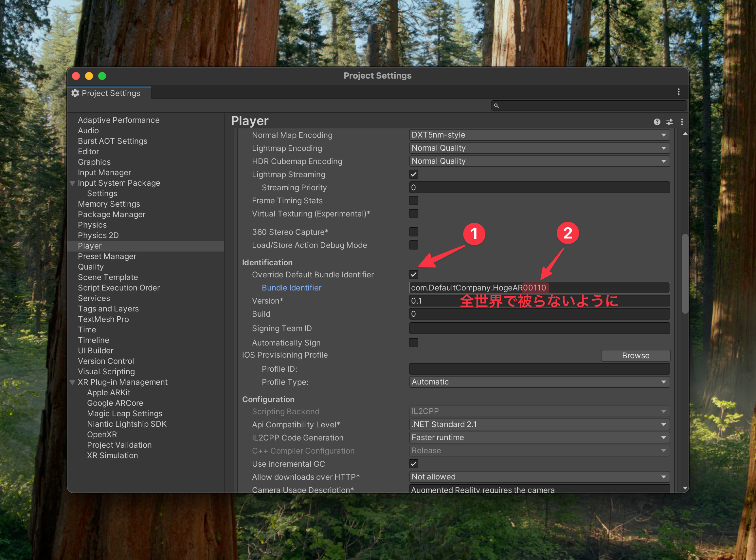
Task: Select Quality in settings sidebar
Action: pyautogui.click(x=91, y=267)
